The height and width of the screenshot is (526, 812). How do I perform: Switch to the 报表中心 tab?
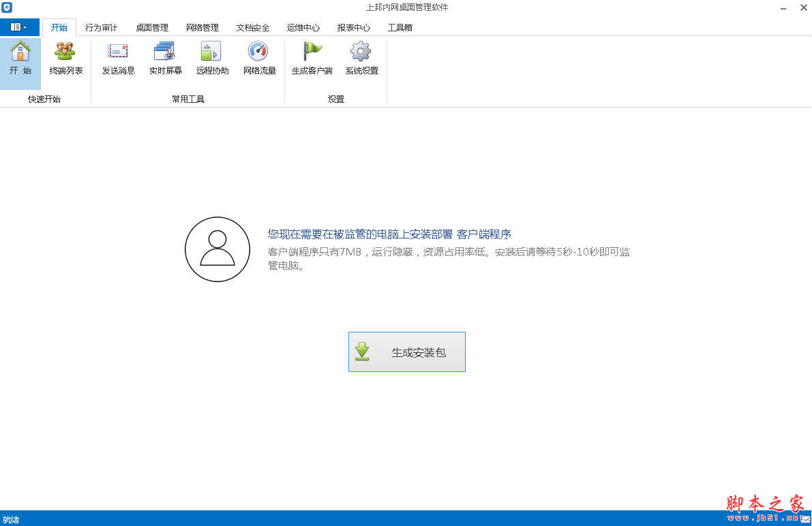[x=353, y=27]
